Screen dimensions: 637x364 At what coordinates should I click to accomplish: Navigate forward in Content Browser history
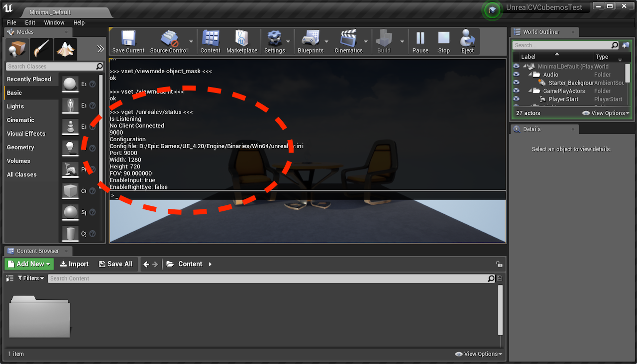click(x=155, y=264)
